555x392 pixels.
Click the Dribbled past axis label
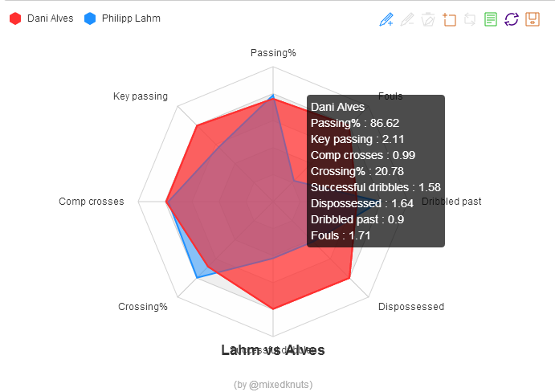click(x=451, y=202)
